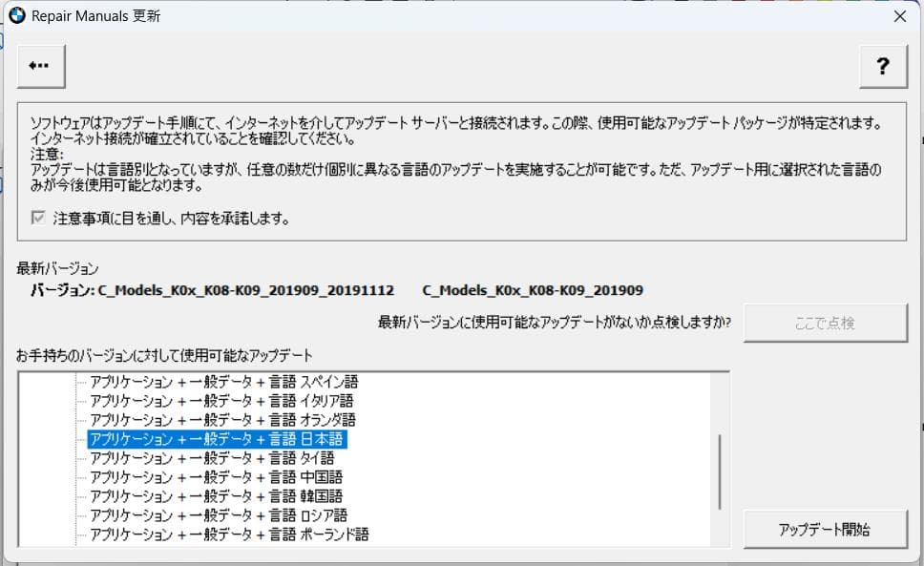Click the back arrow button
924x566 pixels.
[x=40, y=65]
